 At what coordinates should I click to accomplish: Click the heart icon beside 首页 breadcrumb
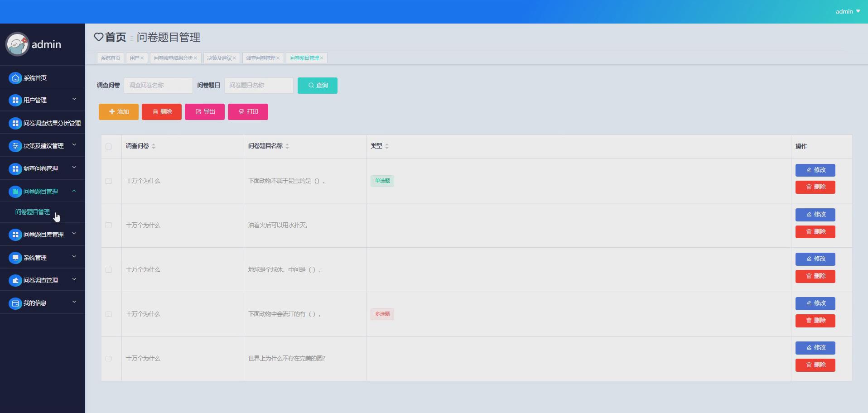point(99,37)
